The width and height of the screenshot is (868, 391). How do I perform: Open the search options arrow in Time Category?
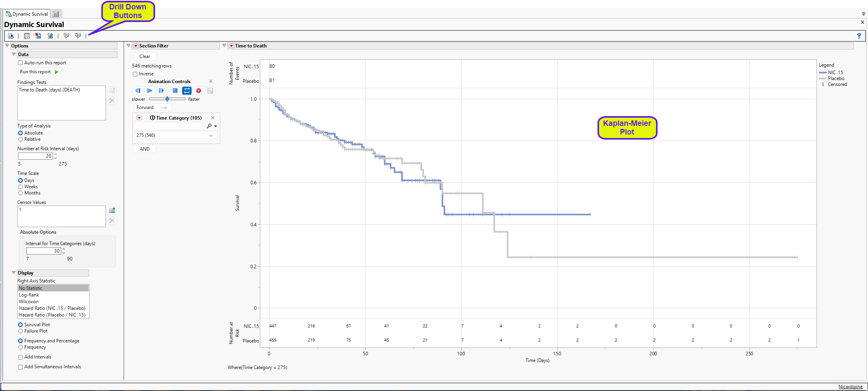click(216, 126)
